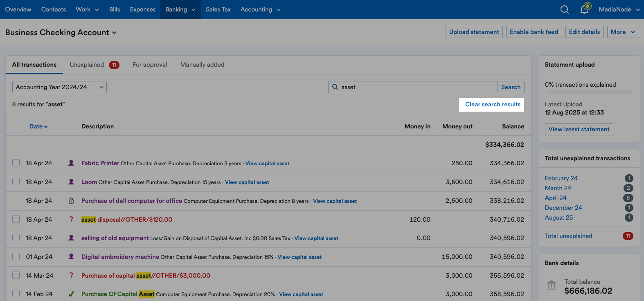Image resolution: width=644 pixels, height=301 pixels.
Task: Click person icon on selling of old equipment row
Action: tap(71, 238)
